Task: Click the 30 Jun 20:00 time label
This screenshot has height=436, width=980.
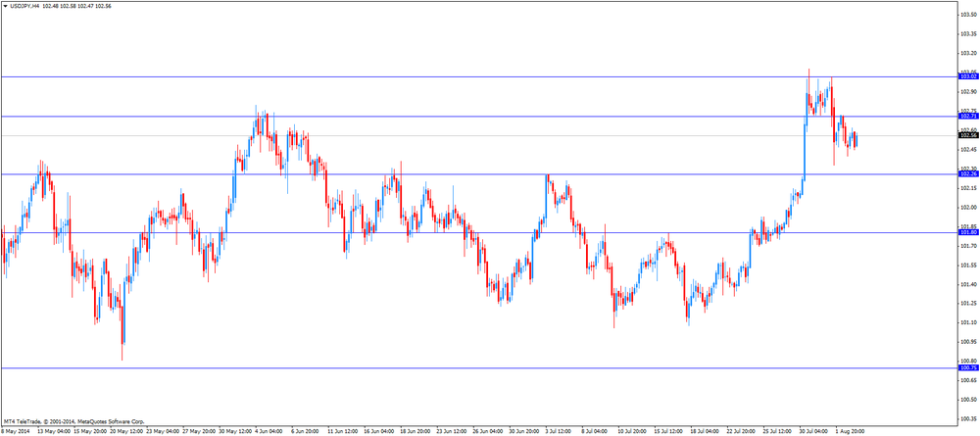Action: coord(524,431)
